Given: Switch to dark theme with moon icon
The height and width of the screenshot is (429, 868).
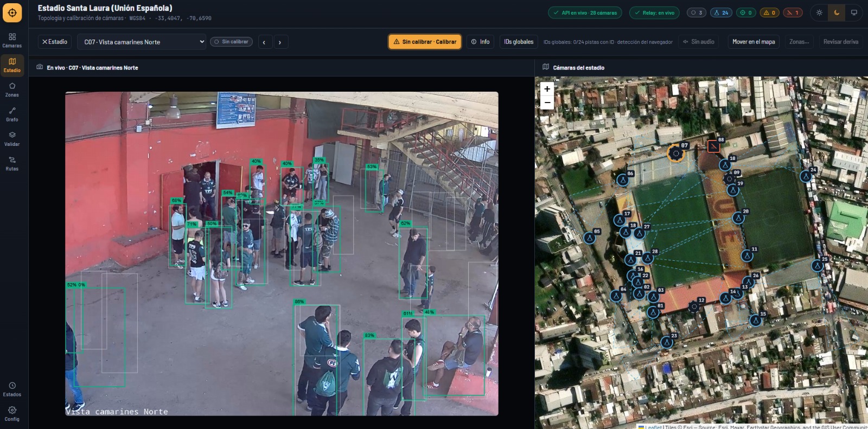Looking at the screenshot, I should pos(837,12).
